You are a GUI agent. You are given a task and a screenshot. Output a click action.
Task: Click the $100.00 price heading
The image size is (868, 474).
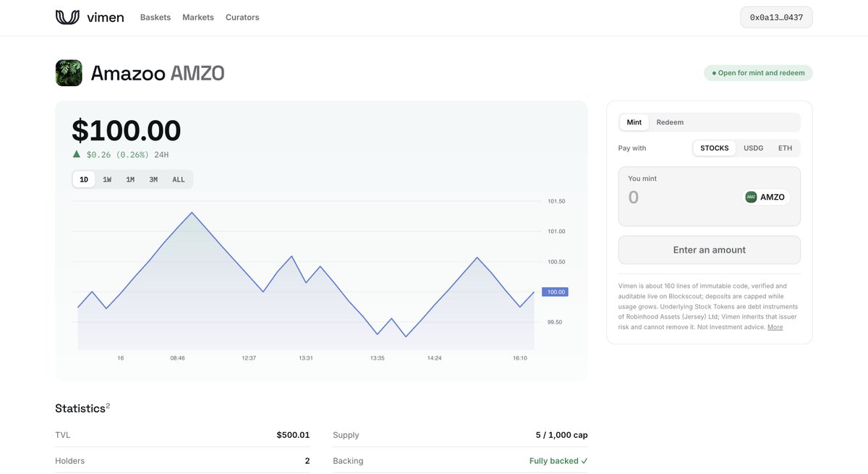pos(127,130)
